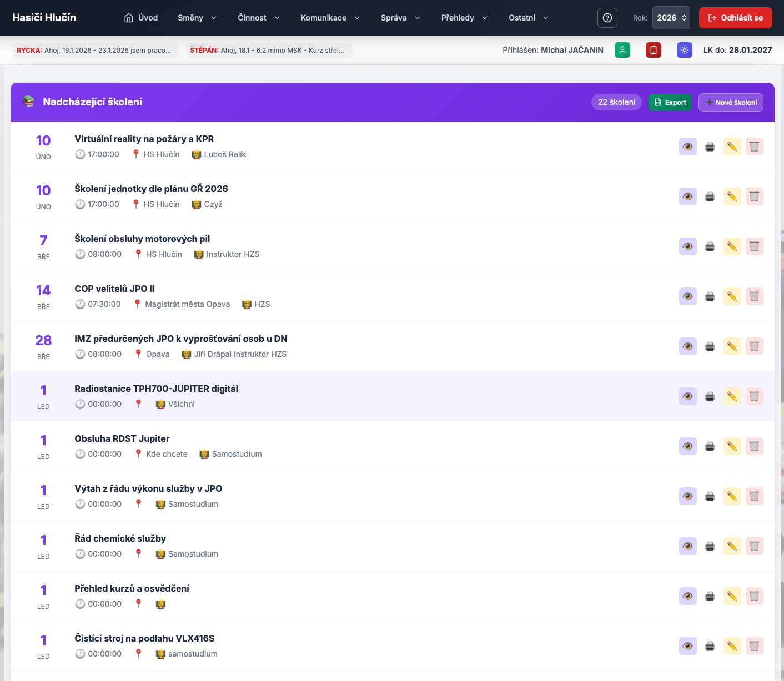Screen dimensions: 784x681
Task: Click the green user profile icon
Action: click(x=622, y=50)
